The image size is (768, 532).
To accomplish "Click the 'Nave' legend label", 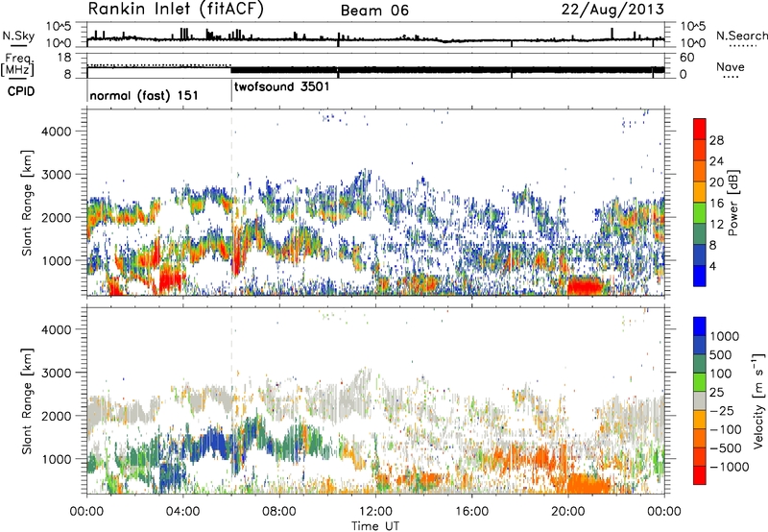I will point(731,67).
